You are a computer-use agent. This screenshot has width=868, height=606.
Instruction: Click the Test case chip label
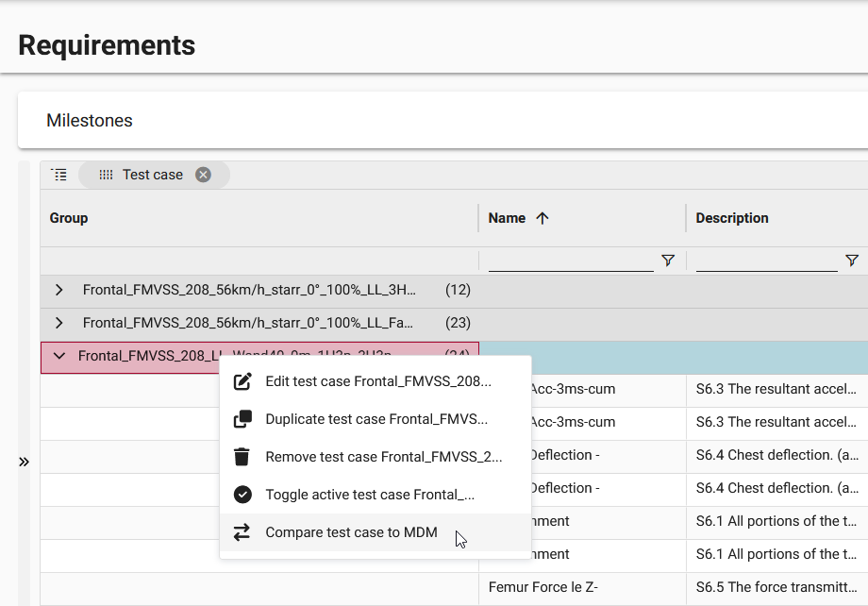point(153,175)
